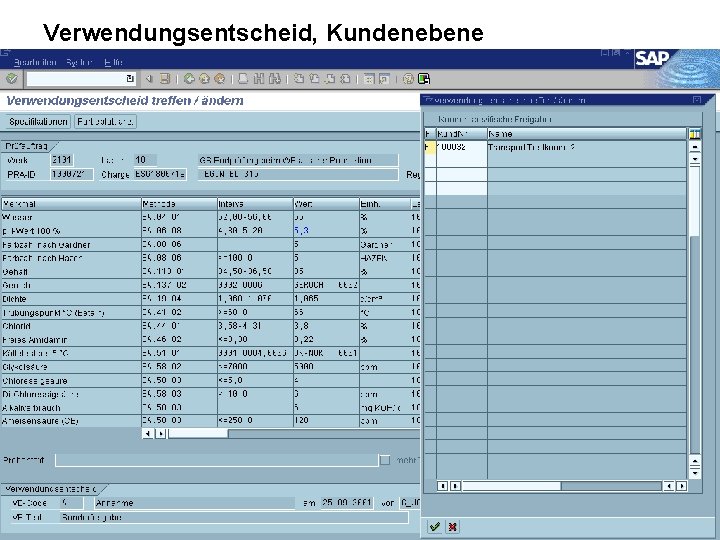Click the Methode column header
The image size is (720, 540).
179,203
